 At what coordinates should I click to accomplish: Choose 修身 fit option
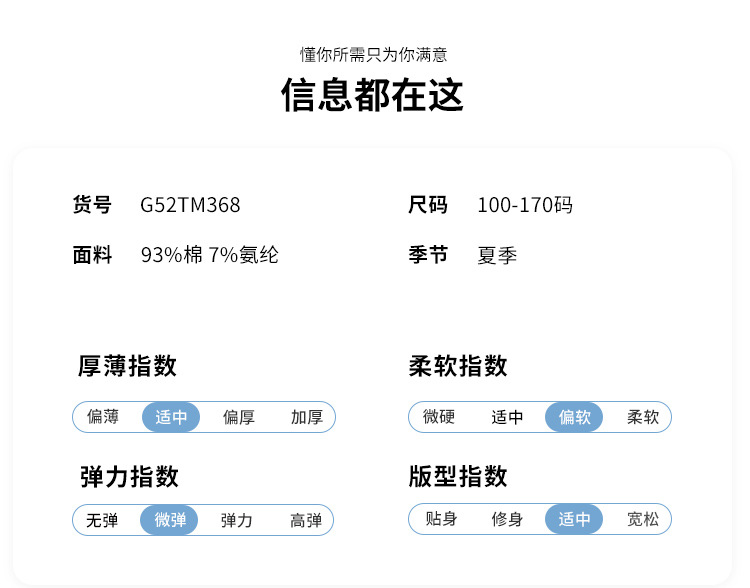pos(507,519)
